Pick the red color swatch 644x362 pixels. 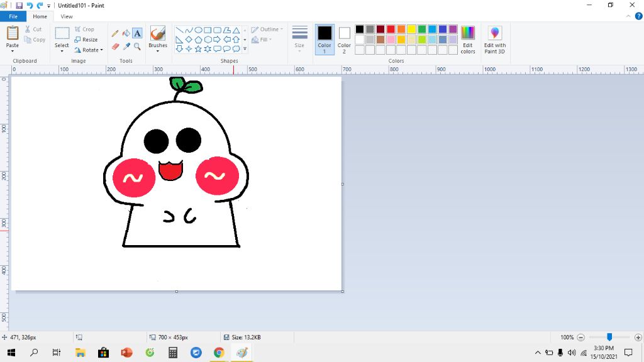coord(391,30)
